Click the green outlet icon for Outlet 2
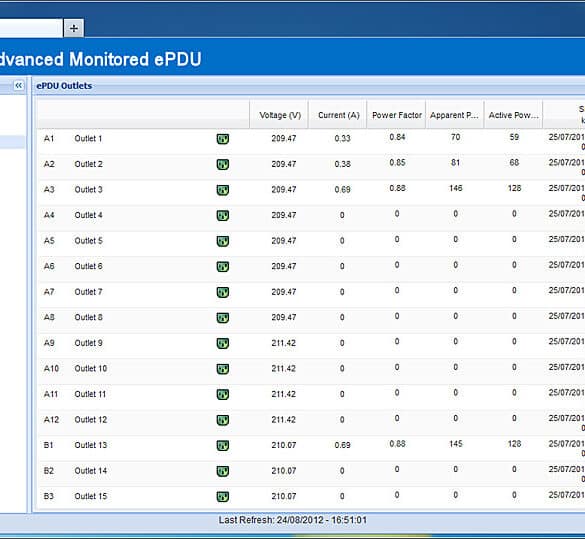 [223, 164]
